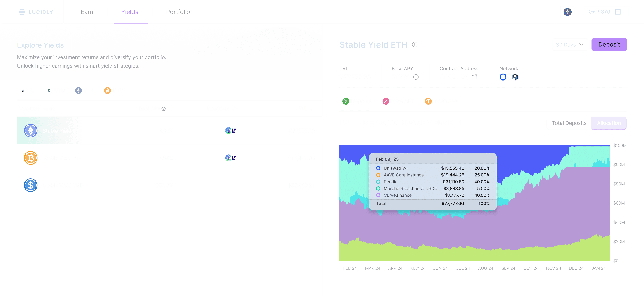The width and height of the screenshot is (644, 295).
Task: Click the rewards badges in the ETH row
Action: pos(230,130)
